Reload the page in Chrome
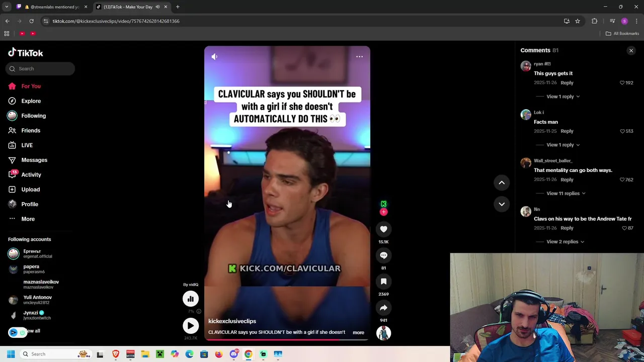The width and height of the screenshot is (644, 362). point(31,21)
